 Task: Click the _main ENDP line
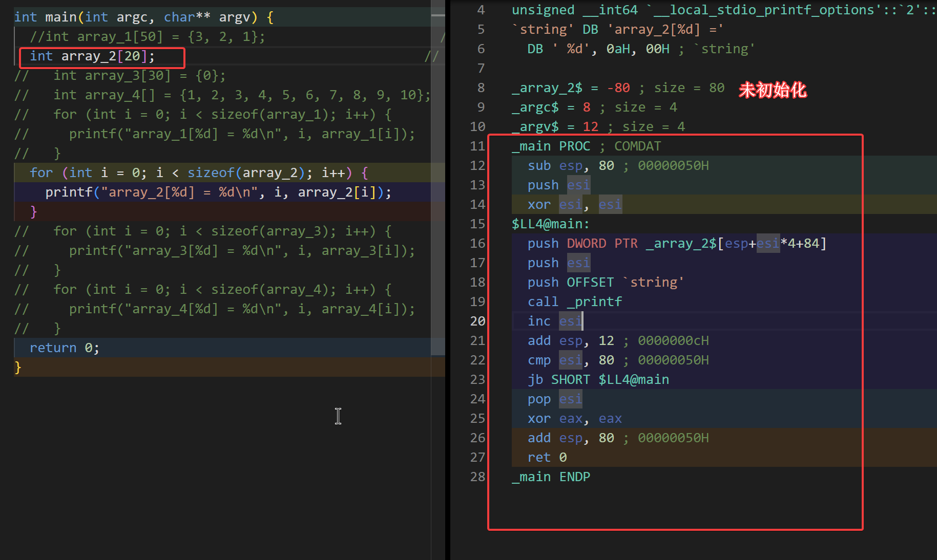tap(551, 477)
